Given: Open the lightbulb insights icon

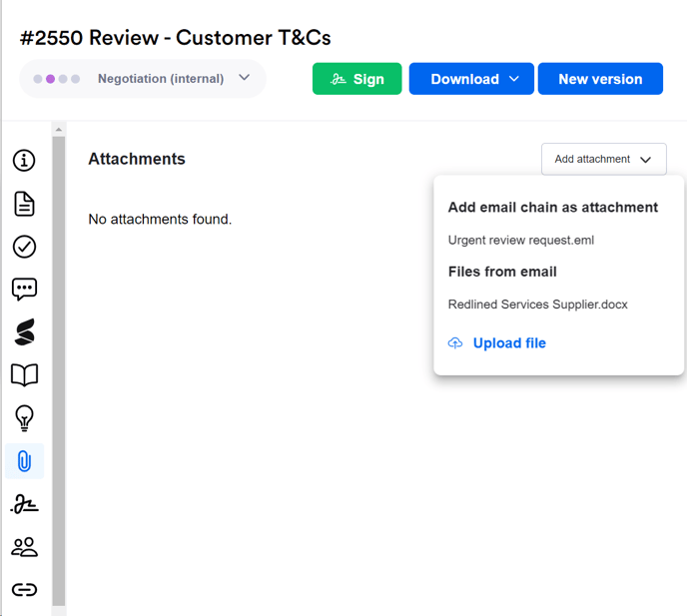Looking at the screenshot, I should pyautogui.click(x=24, y=418).
